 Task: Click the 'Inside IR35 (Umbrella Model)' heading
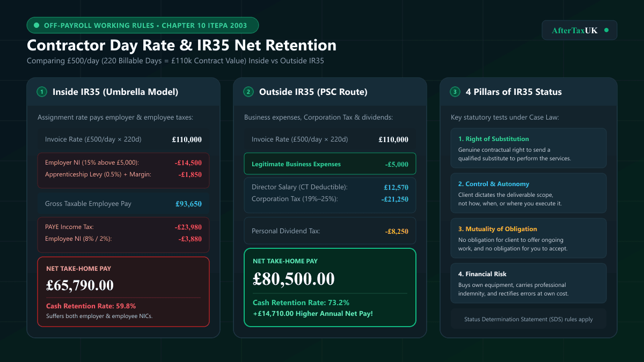(115, 92)
